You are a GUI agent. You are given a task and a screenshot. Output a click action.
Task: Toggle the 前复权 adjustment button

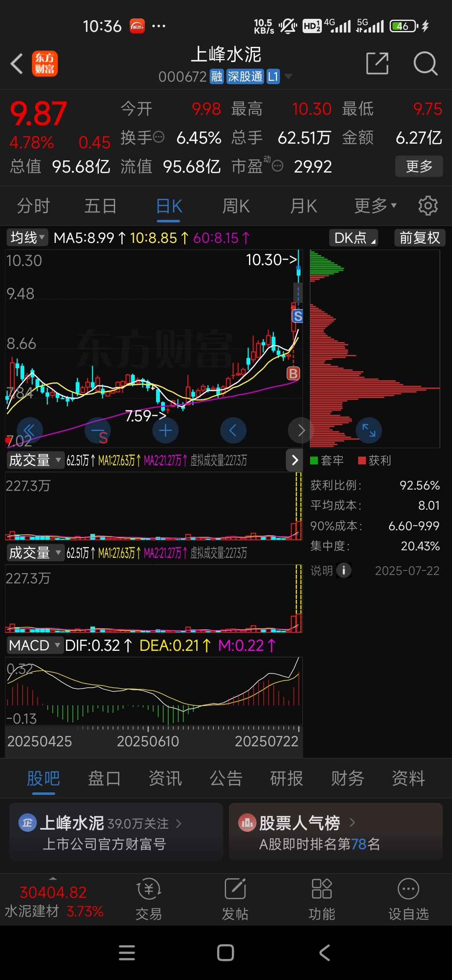pyautogui.click(x=420, y=237)
